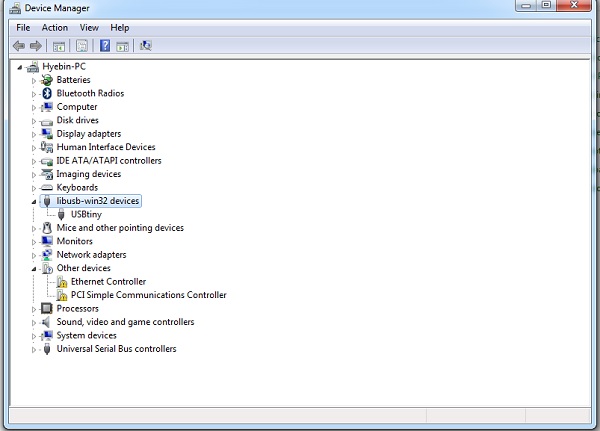Collapse the libusb-win32 devices node
Screen dimensions: 600x431
34,202
